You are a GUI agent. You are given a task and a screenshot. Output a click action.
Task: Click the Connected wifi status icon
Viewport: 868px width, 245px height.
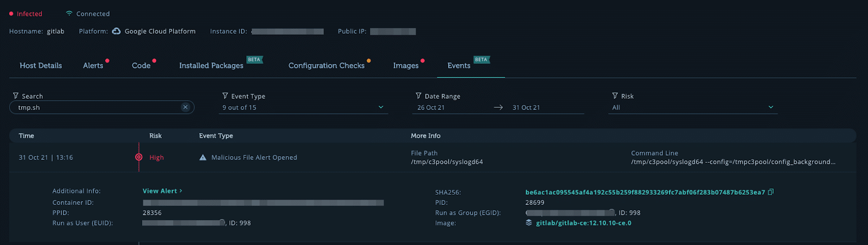point(69,14)
